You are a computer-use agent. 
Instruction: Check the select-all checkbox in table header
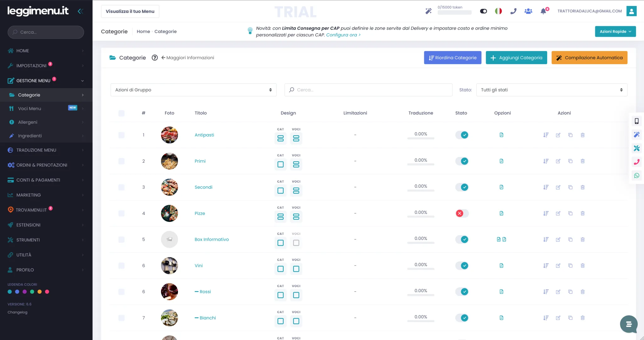(x=121, y=113)
